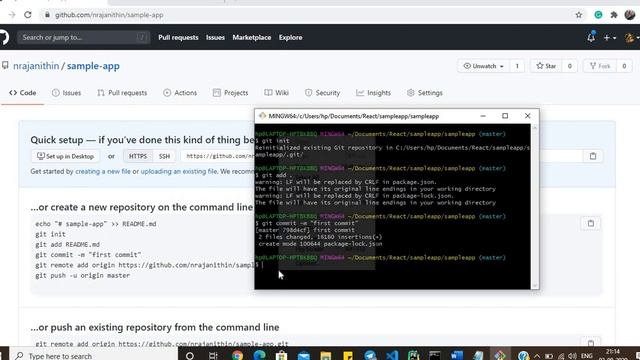Open Google Chrome from the taskbar
This screenshot has height=360, width=640.
coord(237,356)
